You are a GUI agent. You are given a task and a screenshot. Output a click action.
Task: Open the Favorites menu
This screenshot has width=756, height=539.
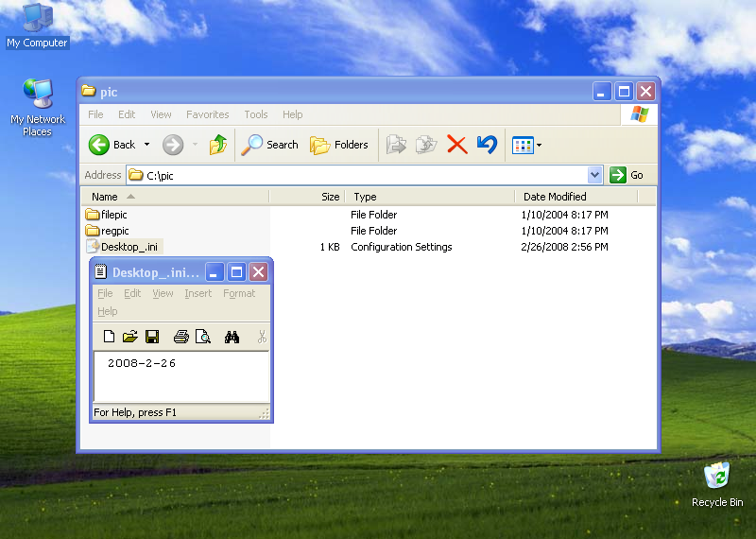[x=207, y=114]
